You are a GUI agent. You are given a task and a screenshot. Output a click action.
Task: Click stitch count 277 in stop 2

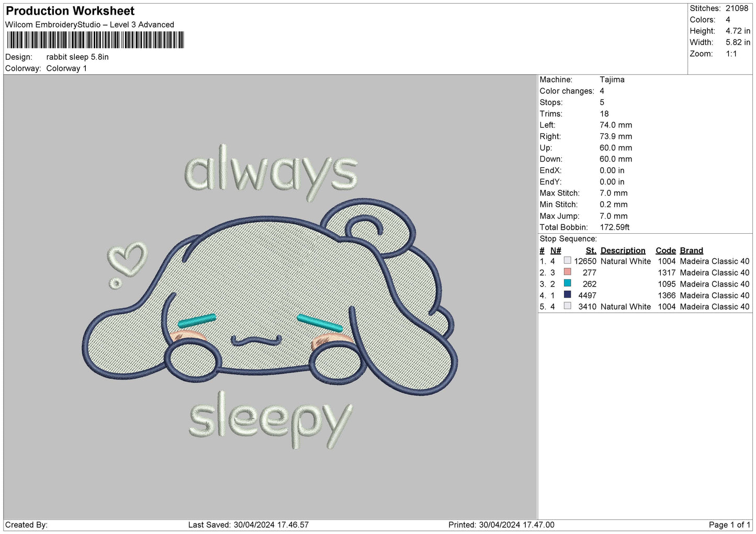(590, 273)
